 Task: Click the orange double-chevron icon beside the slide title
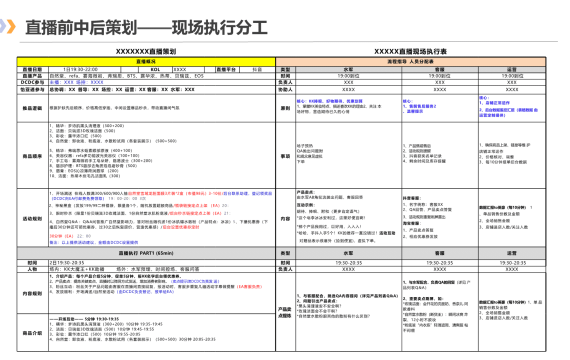(x=8, y=27)
